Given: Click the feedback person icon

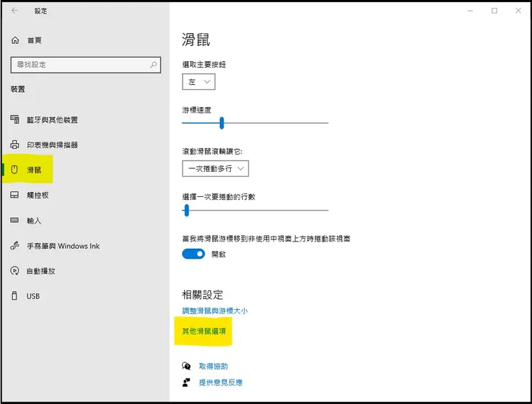Looking at the screenshot, I should pyautogui.click(x=186, y=382).
